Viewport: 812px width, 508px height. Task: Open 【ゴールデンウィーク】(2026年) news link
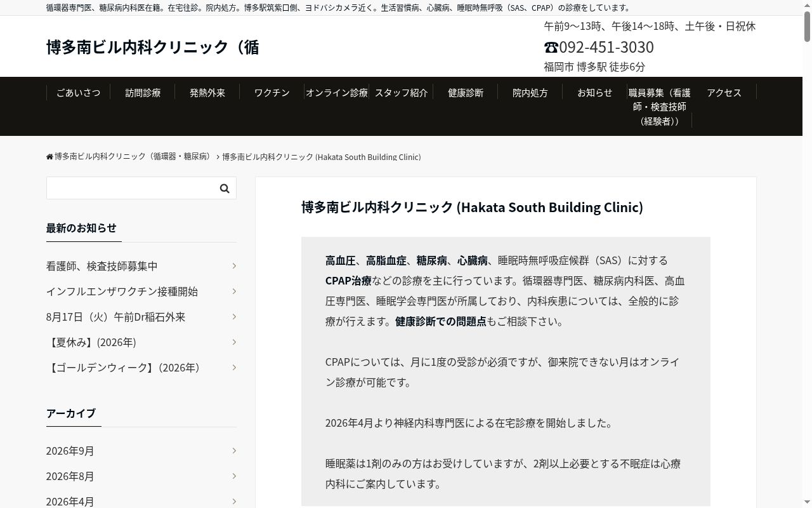(x=125, y=367)
